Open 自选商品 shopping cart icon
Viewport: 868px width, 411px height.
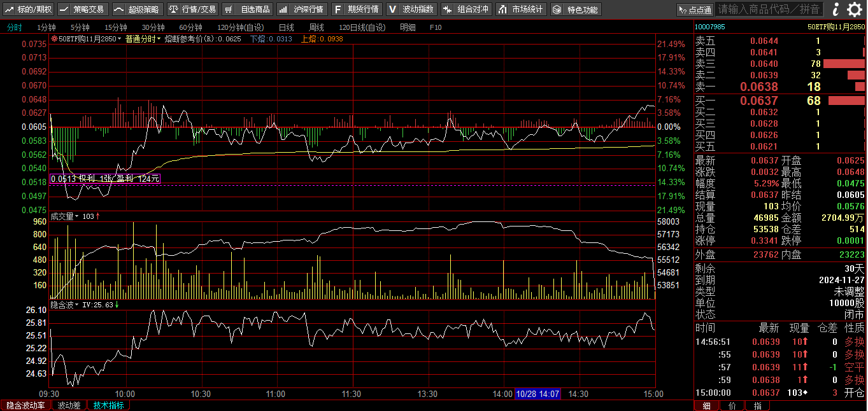[229, 10]
